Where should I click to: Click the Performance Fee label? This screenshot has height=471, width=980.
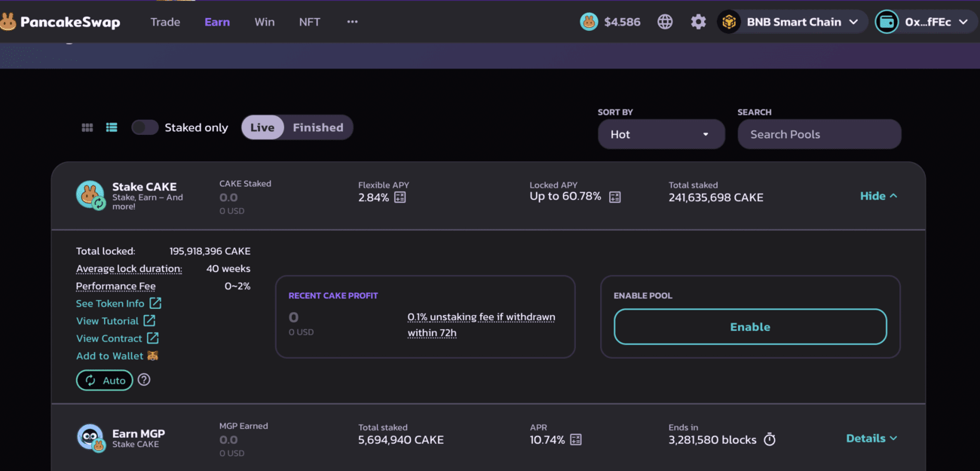[116, 286]
